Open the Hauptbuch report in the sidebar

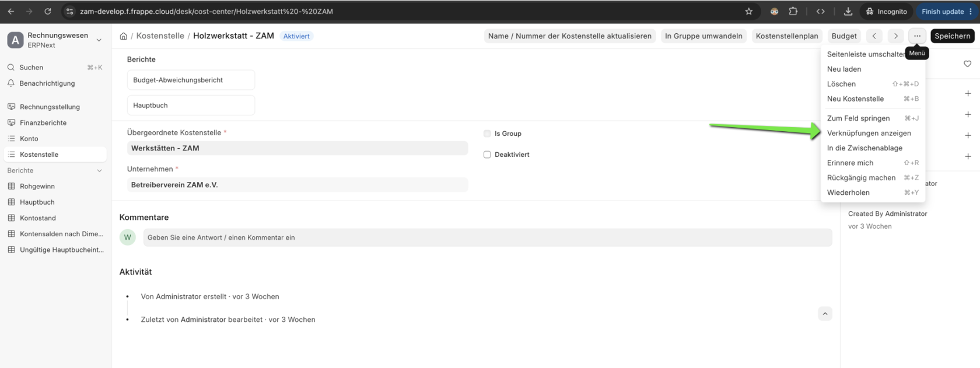point(55,202)
